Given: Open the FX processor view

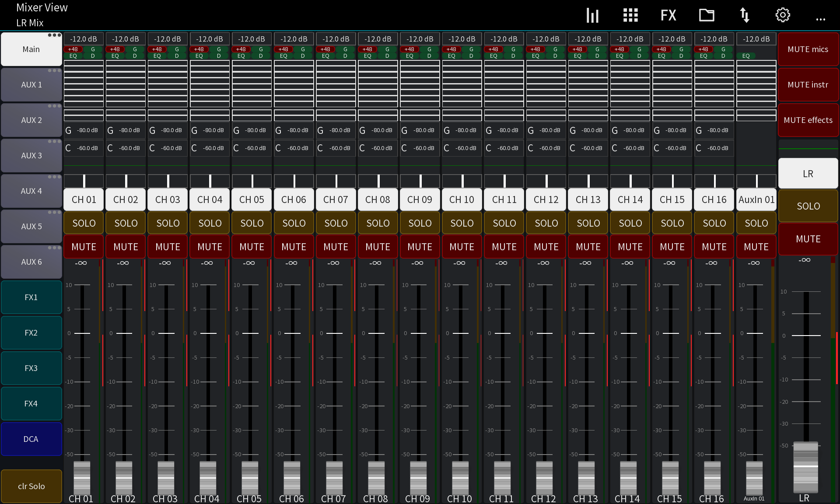Looking at the screenshot, I should pos(668,15).
